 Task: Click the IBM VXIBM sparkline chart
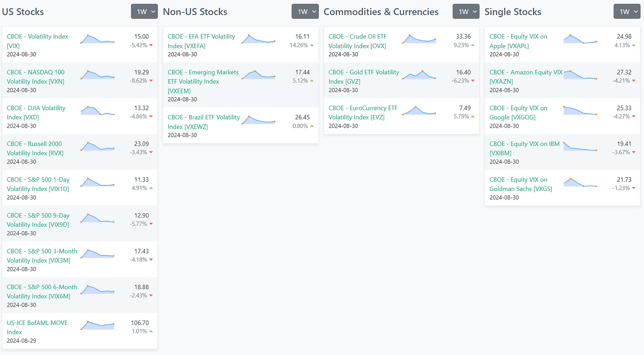tap(580, 146)
